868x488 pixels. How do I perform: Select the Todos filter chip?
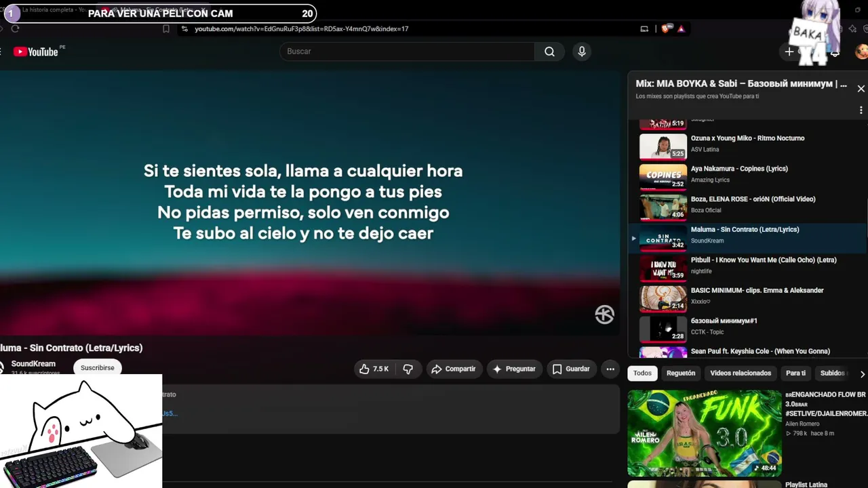pyautogui.click(x=642, y=373)
